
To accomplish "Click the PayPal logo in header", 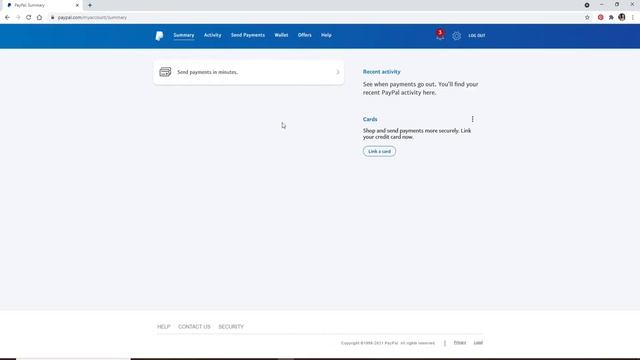I will (159, 36).
